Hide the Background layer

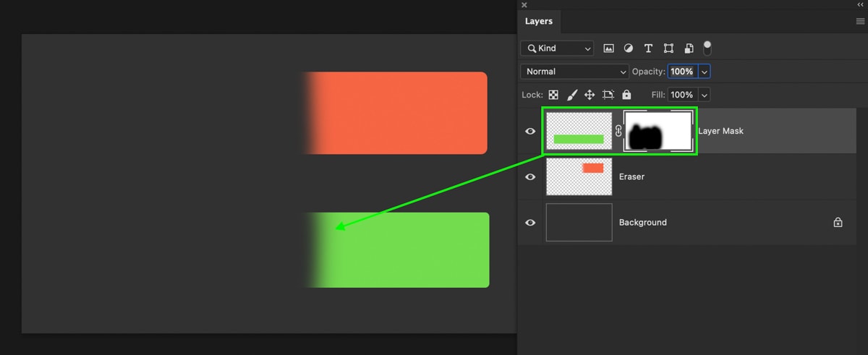[x=530, y=223]
